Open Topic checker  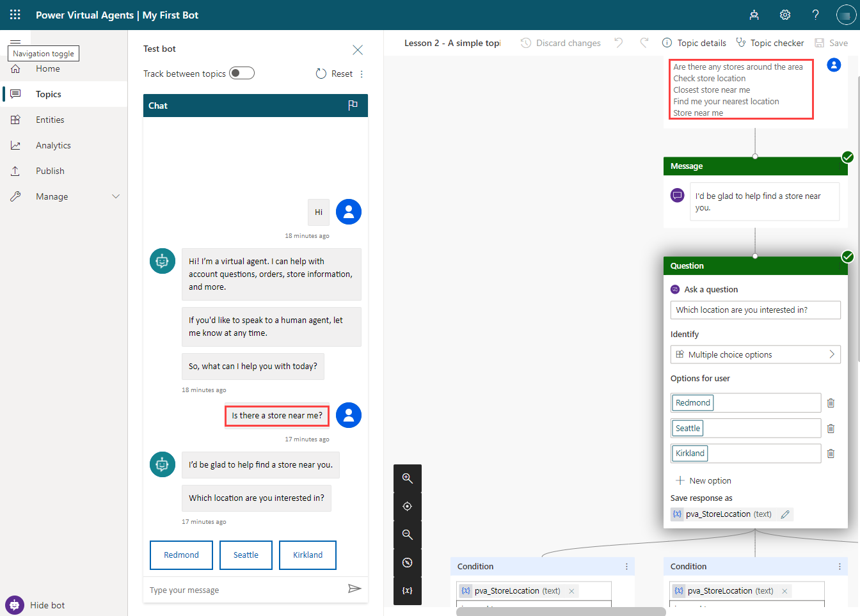point(770,43)
